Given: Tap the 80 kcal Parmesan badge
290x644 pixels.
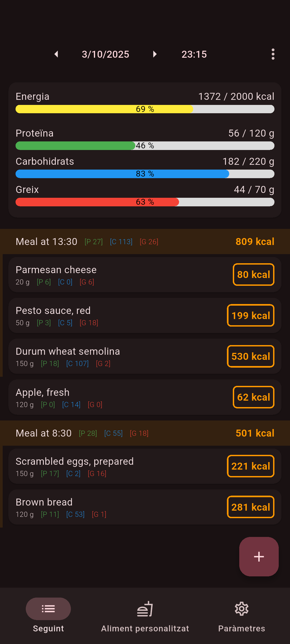Looking at the screenshot, I should tap(253, 275).
